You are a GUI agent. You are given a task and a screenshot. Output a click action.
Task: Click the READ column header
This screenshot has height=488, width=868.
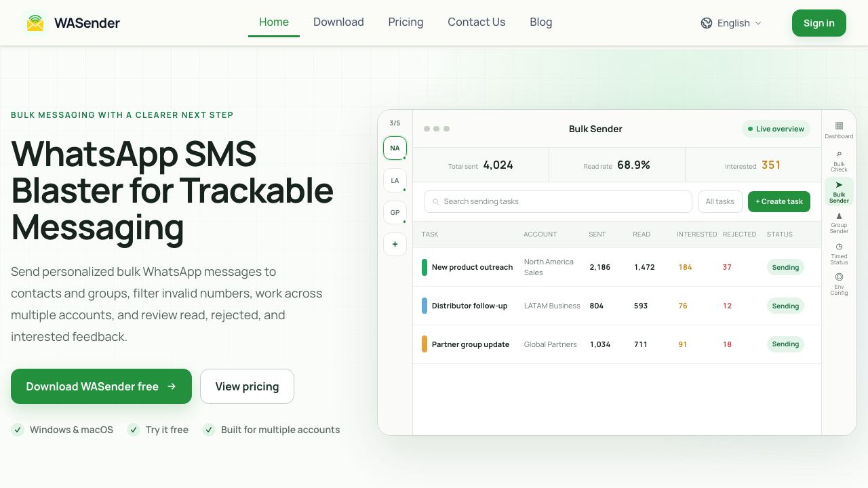tap(642, 234)
